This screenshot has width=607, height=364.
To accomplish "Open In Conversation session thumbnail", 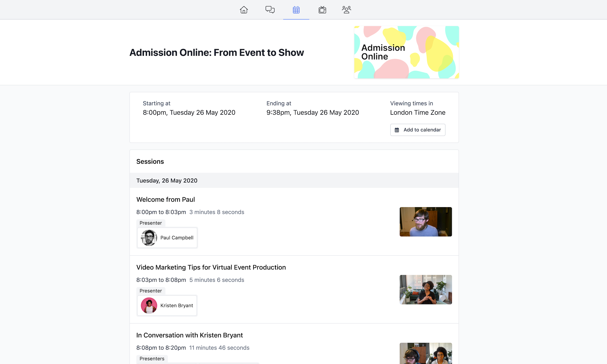I will [425, 353].
